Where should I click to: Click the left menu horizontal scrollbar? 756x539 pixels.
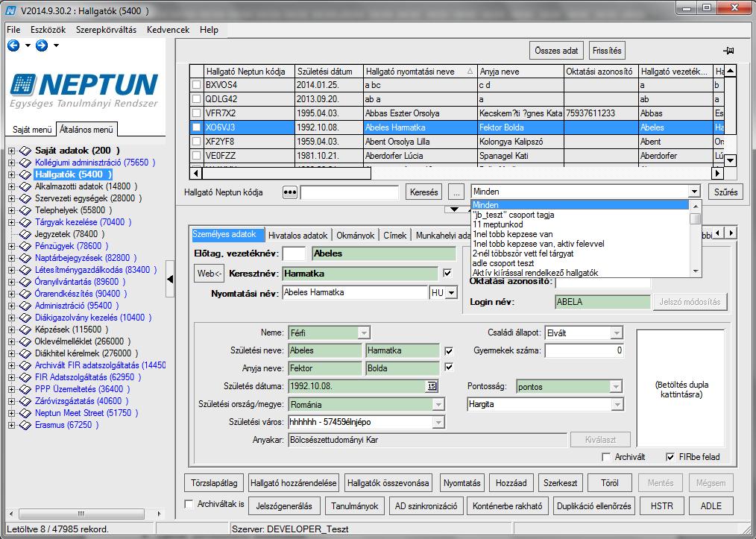(x=82, y=514)
